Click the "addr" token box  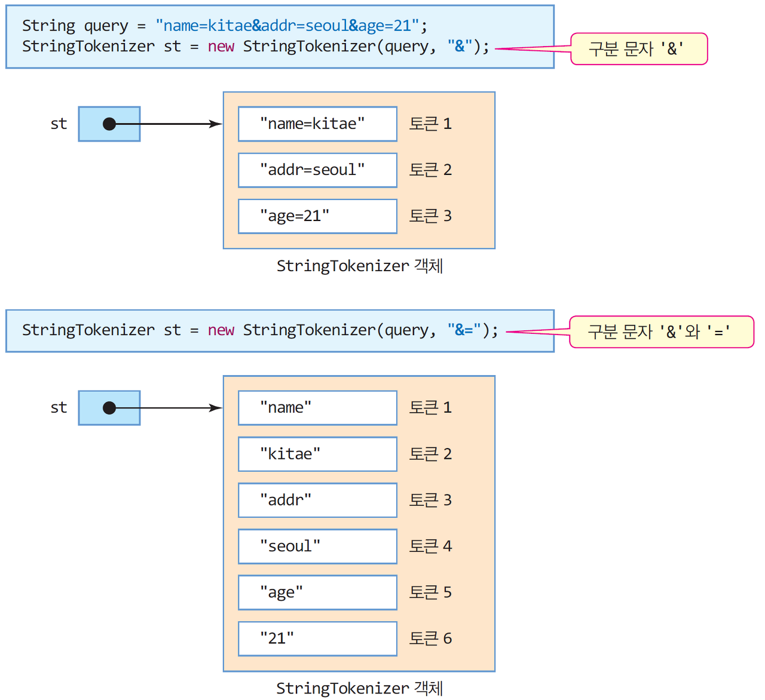317,500
